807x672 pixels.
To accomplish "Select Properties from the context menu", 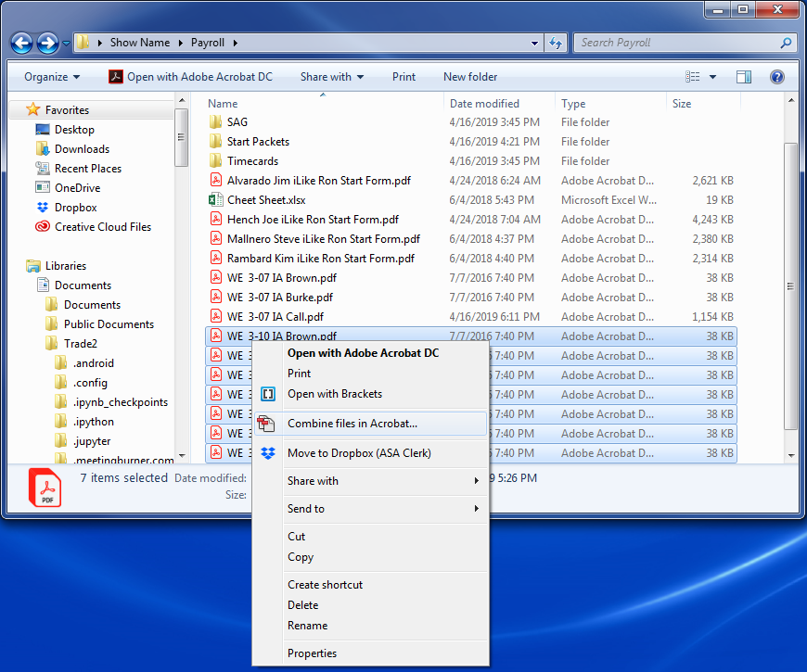I will (312, 653).
